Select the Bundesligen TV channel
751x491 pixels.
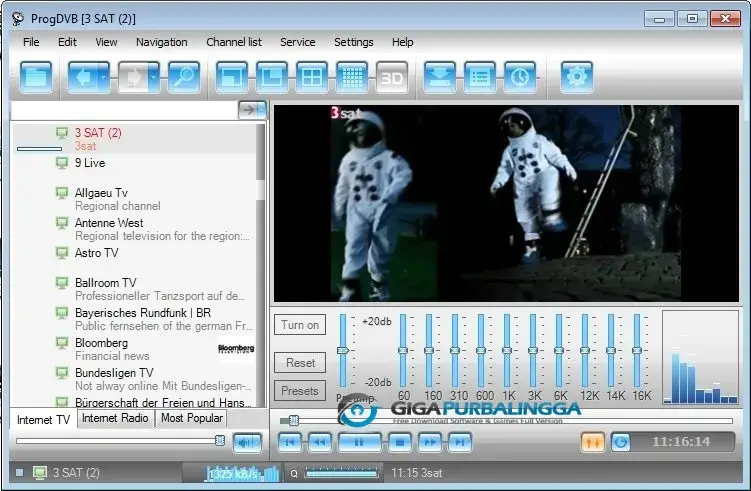click(134, 379)
